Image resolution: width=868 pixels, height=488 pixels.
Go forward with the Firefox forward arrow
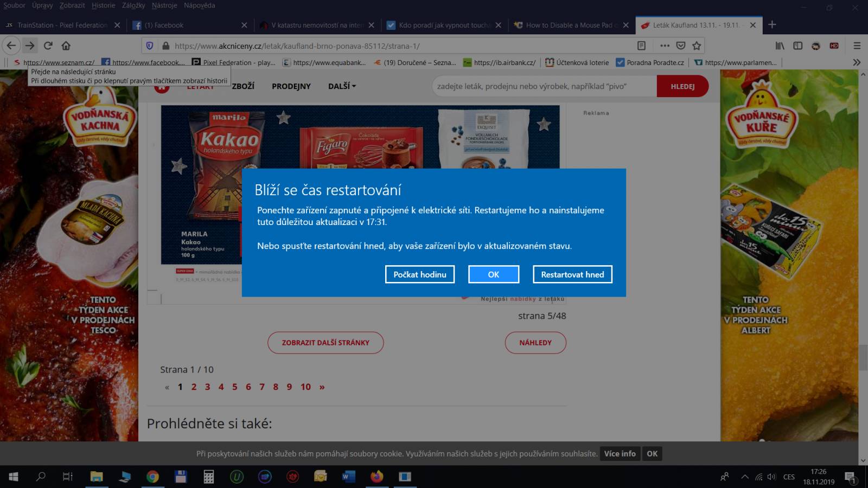click(30, 46)
